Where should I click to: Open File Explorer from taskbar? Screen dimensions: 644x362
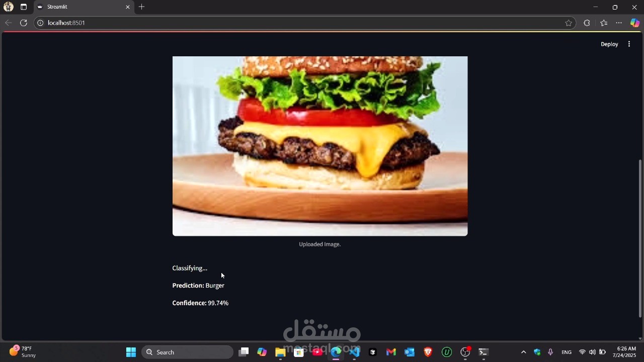pos(280,352)
